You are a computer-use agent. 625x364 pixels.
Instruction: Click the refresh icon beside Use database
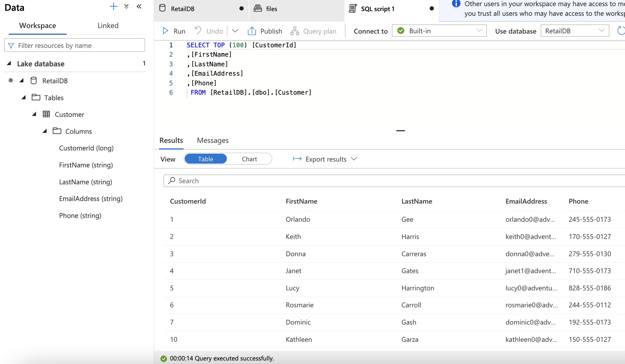[x=621, y=31]
